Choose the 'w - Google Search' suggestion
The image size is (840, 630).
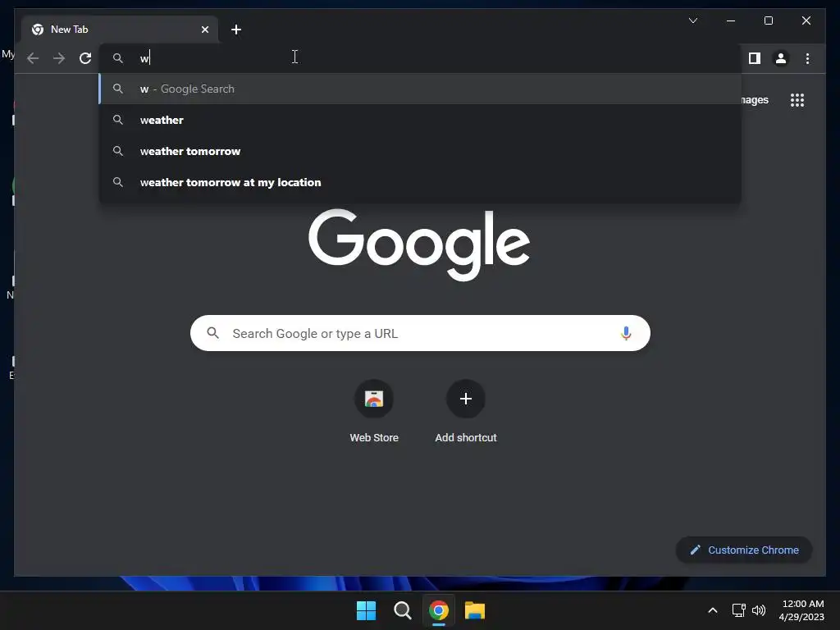(x=421, y=89)
